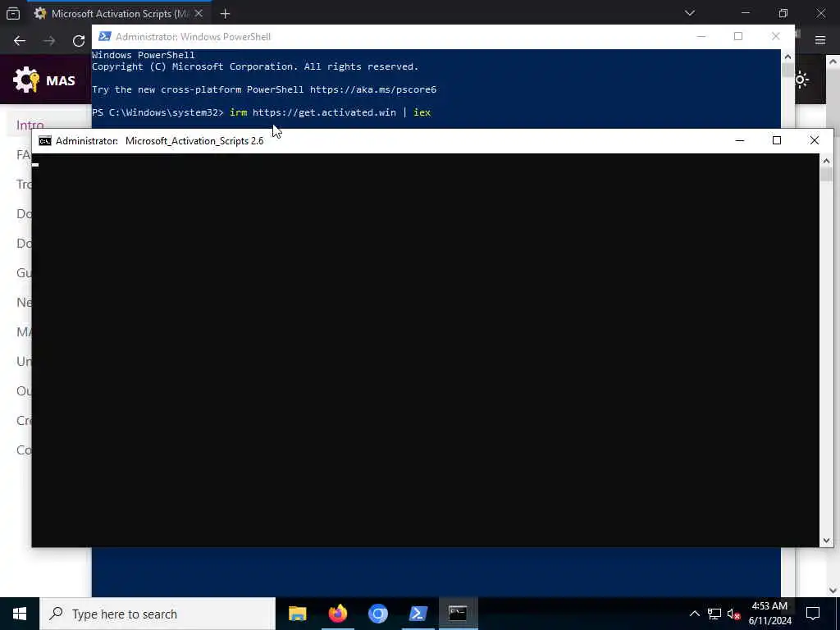Show hidden system tray icons chevron
The width and height of the screenshot is (840, 630).
click(x=694, y=614)
